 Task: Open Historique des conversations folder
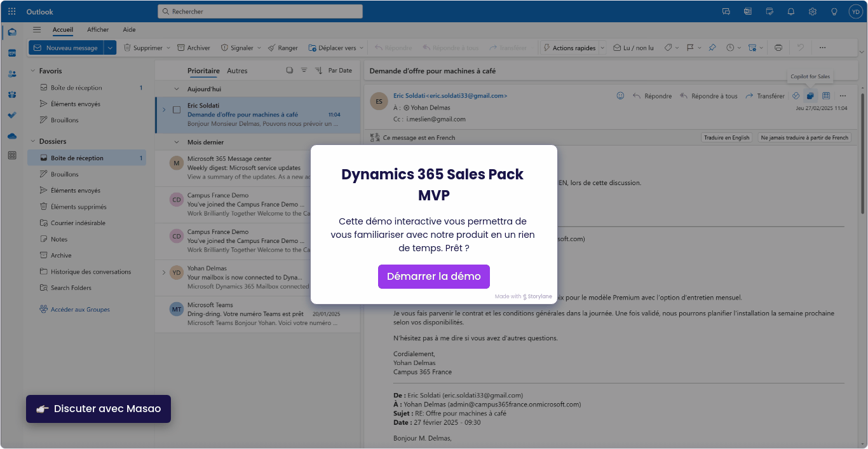click(x=91, y=272)
